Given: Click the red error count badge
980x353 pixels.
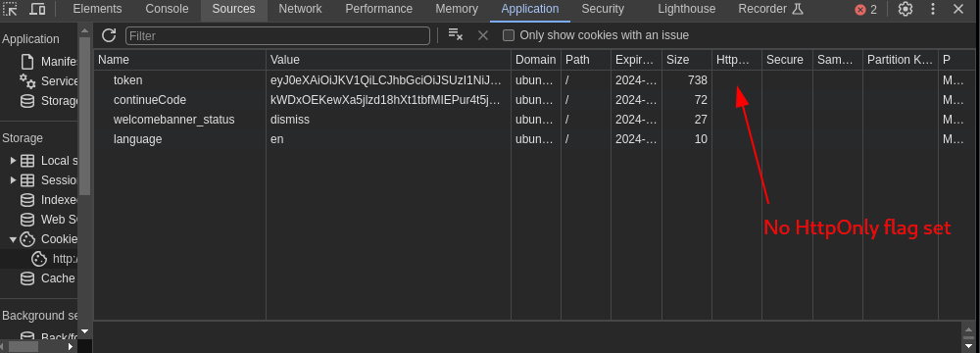Looking at the screenshot, I should click(866, 10).
